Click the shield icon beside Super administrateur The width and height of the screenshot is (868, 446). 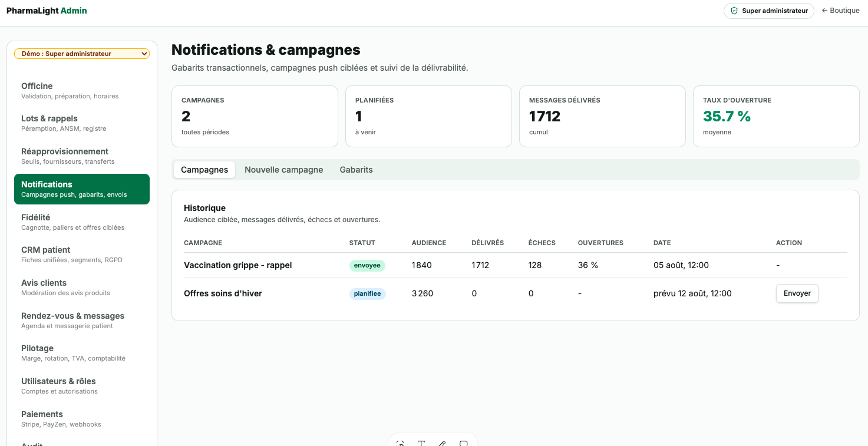pyautogui.click(x=734, y=11)
